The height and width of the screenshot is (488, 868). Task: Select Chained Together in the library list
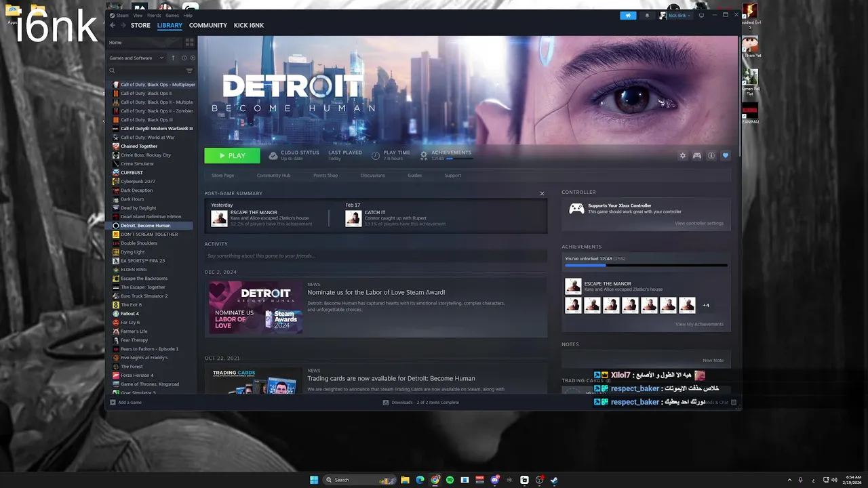138,146
